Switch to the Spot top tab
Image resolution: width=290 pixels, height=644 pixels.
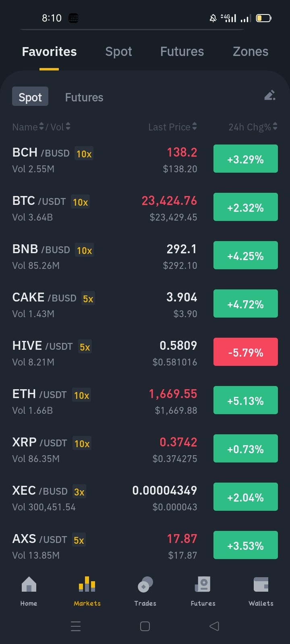(x=118, y=52)
